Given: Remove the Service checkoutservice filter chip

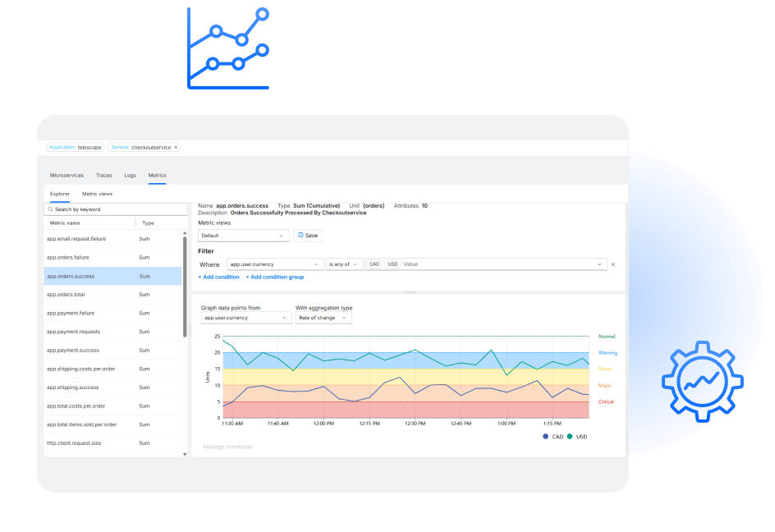Looking at the screenshot, I should pyautogui.click(x=176, y=147).
